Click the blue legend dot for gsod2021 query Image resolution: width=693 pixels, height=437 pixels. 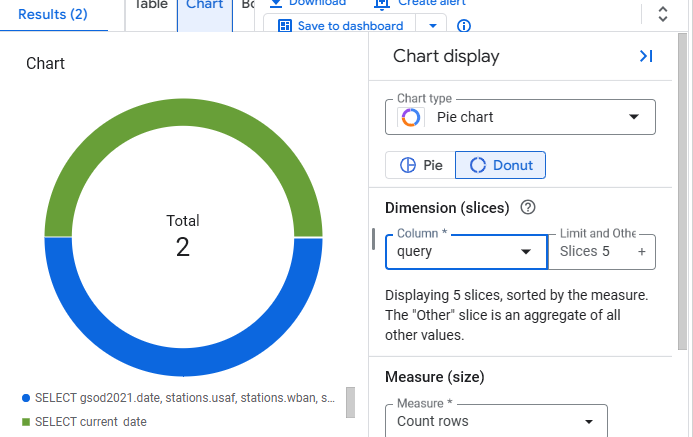click(26, 398)
